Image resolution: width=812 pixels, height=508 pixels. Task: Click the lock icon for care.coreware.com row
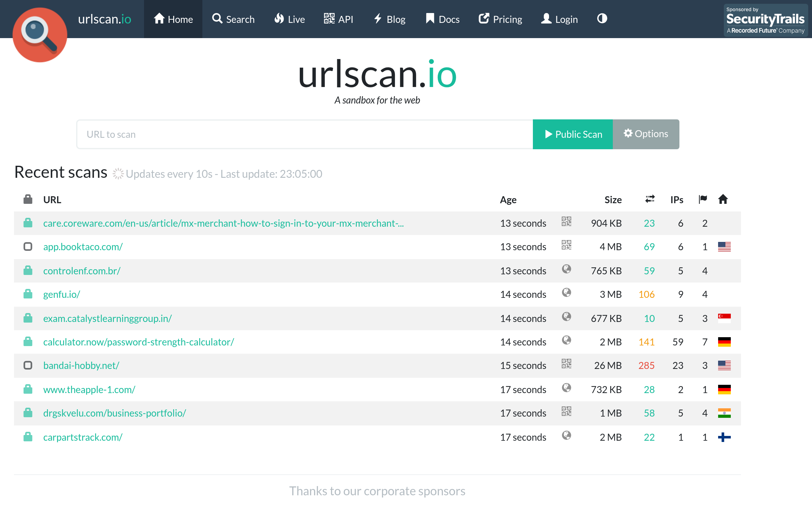point(28,223)
